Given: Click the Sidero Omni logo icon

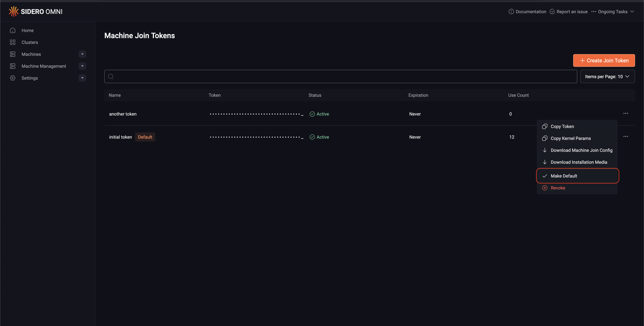Looking at the screenshot, I should pos(13,12).
